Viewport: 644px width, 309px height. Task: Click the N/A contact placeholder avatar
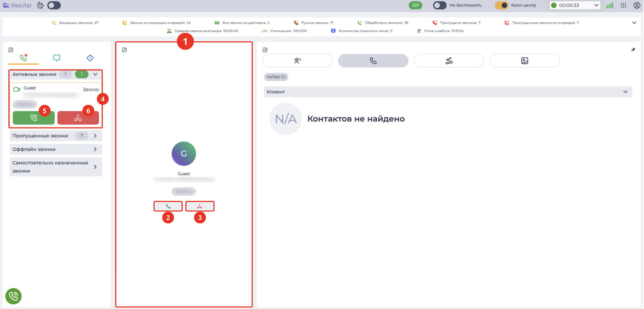[285, 119]
